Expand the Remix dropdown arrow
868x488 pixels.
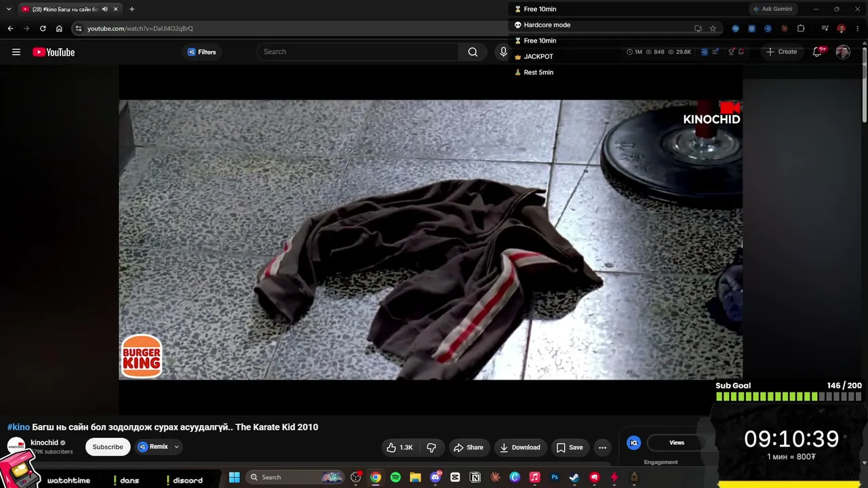pyautogui.click(x=176, y=447)
